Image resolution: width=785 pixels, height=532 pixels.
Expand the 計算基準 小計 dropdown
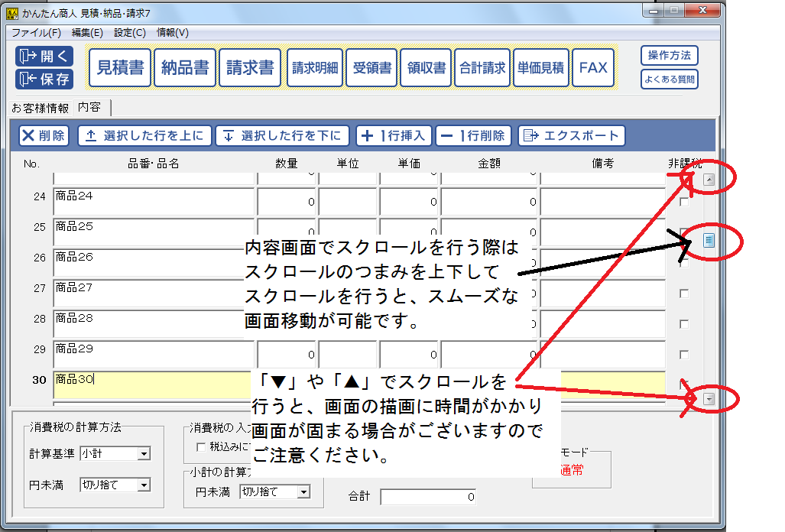[144, 454]
